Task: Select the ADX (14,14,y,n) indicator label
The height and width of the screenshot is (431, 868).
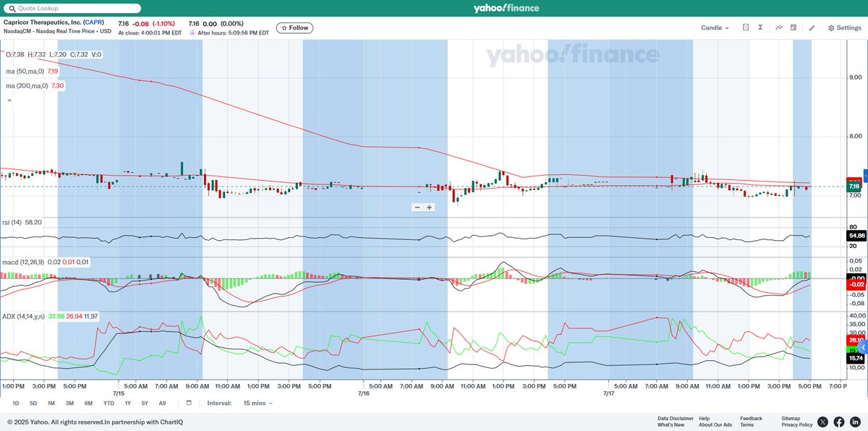Action: (x=24, y=316)
